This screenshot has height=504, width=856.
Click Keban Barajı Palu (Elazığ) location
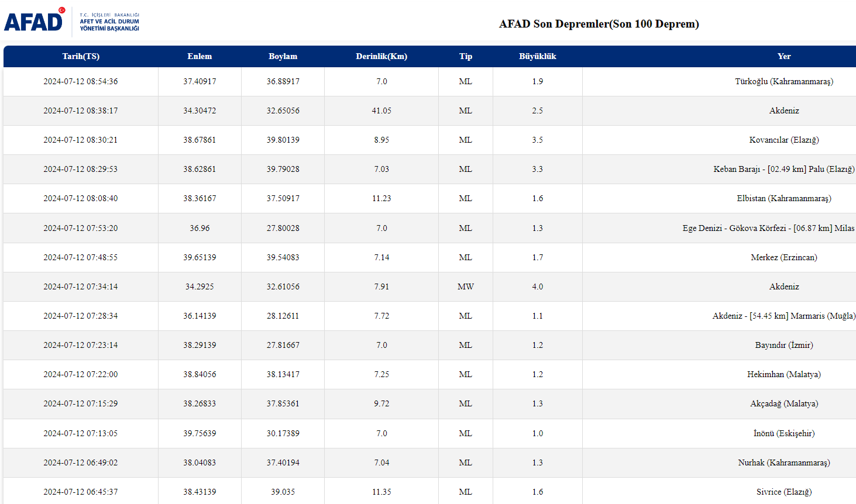(x=784, y=169)
